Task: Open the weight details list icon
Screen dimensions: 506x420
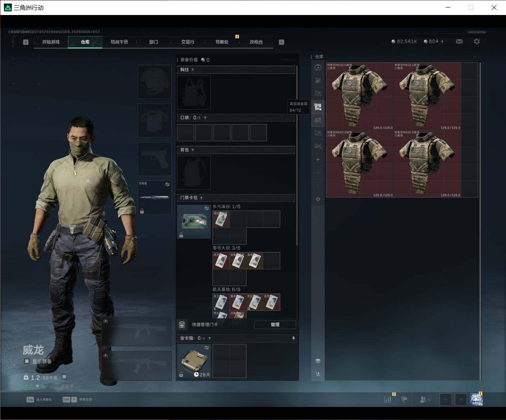Action: (x=64, y=377)
